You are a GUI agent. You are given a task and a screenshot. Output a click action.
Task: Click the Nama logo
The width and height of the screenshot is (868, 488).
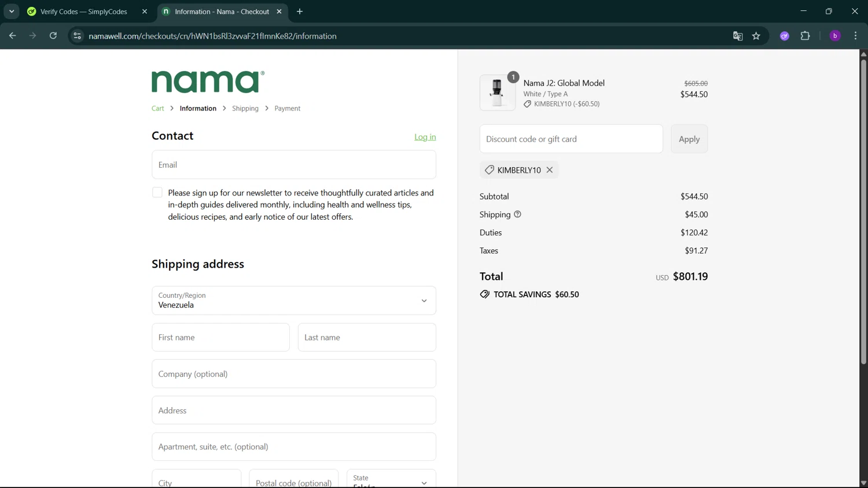tap(208, 82)
